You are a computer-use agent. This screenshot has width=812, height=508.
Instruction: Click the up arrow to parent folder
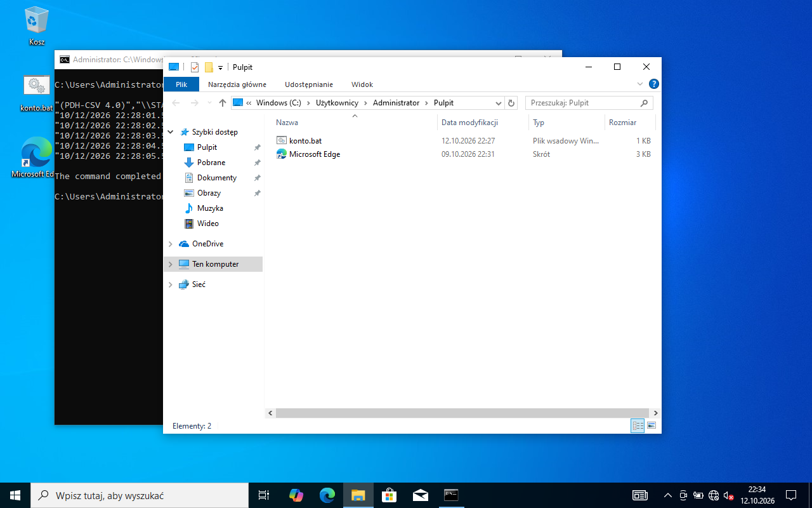pos(222,103)
